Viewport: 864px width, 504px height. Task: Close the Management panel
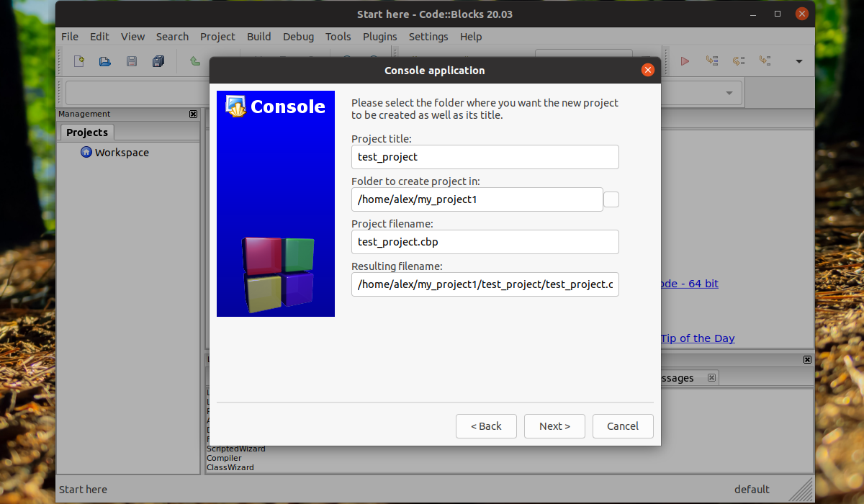click(x=193, y=114)
